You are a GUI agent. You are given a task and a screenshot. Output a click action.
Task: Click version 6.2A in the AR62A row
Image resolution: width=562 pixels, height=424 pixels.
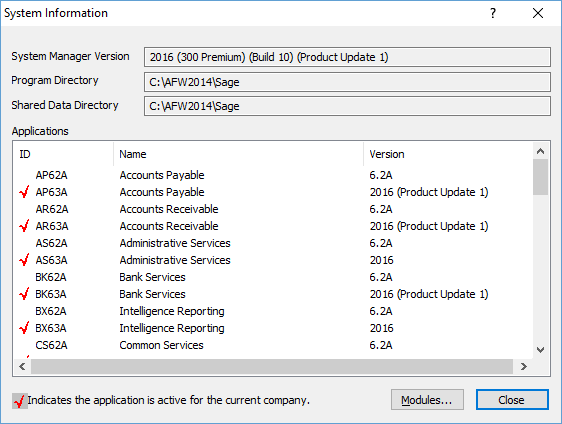381,209
